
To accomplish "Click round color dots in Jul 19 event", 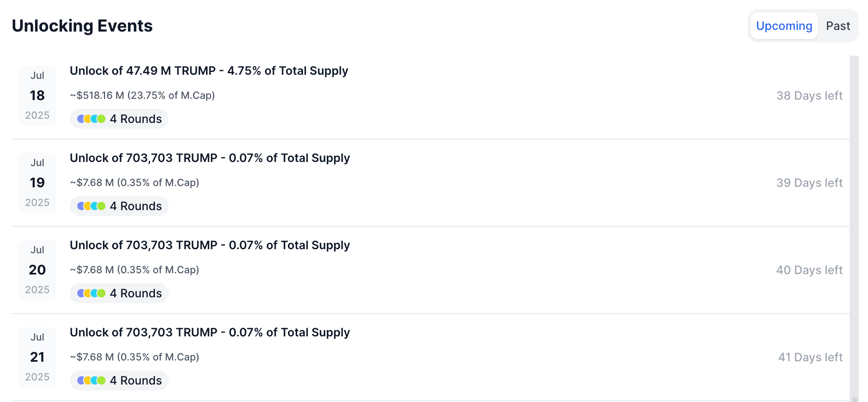I will pos(91,206).
